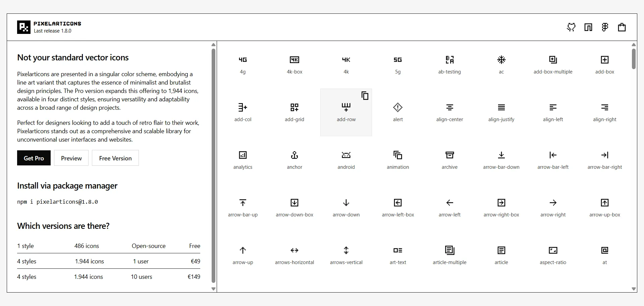Image resolution: width=644 pixels, height=306 pixels.
Task: Open the GitHub link icon in header
Action: (x=571, y=27)
